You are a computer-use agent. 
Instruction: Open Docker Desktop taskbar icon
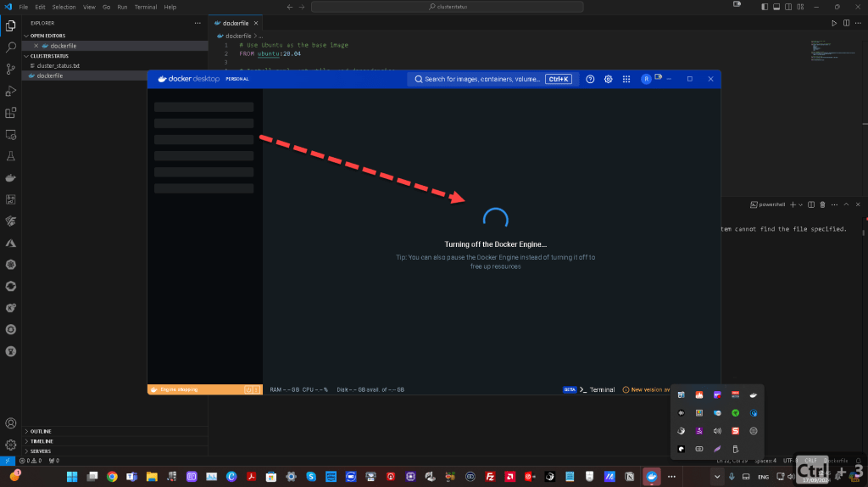(x=652, y=477)
